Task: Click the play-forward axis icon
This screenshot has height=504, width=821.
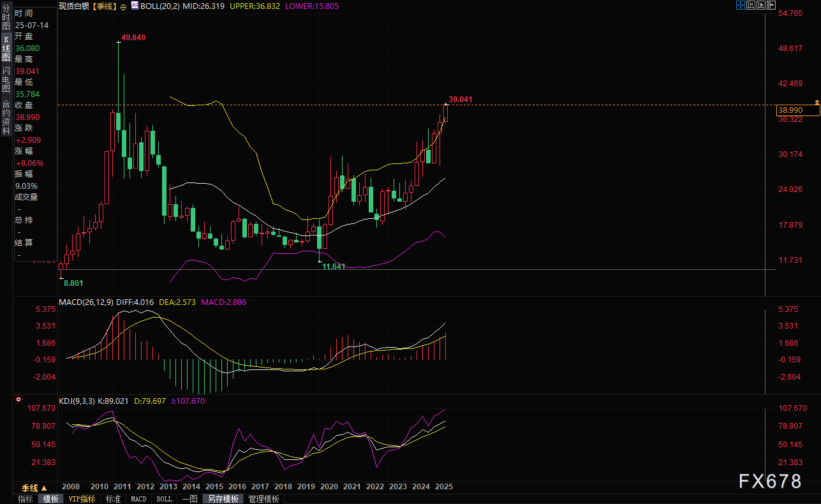Action: click(x=761, y=6)
